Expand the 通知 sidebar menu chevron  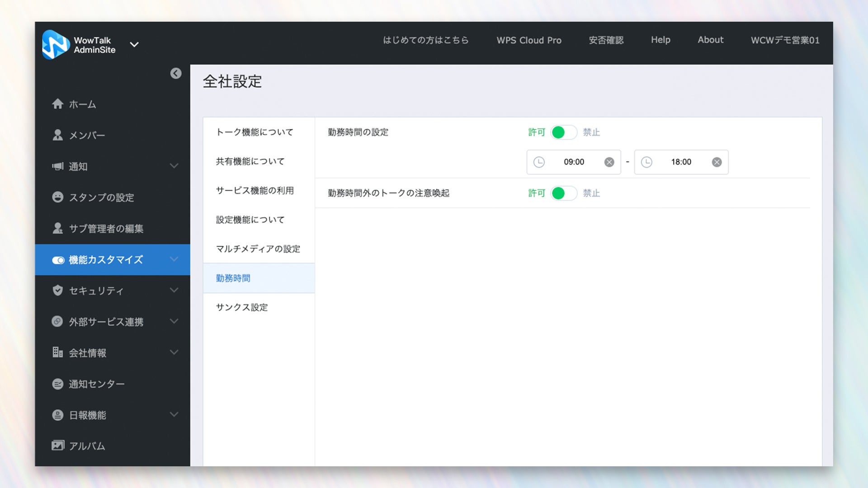[x=174, y=166]
